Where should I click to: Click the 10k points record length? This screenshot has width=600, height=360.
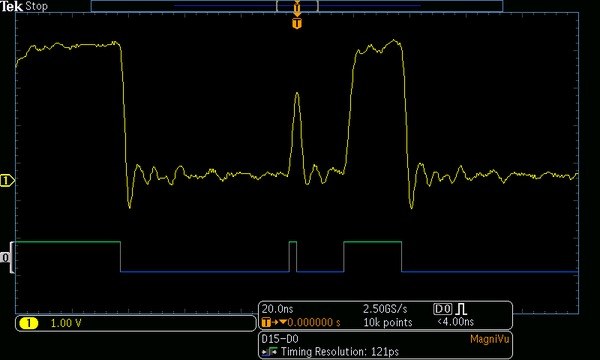[388, 323]
